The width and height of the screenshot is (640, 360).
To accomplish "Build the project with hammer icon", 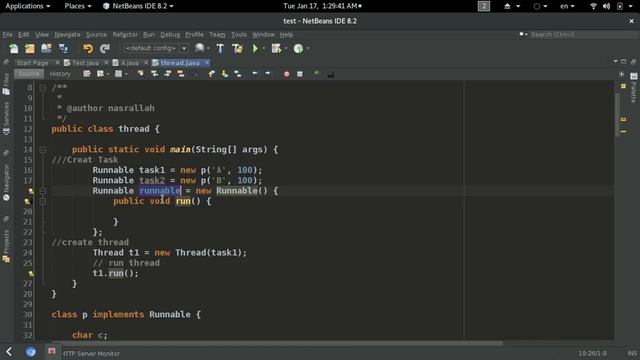I will click(220, 49).
